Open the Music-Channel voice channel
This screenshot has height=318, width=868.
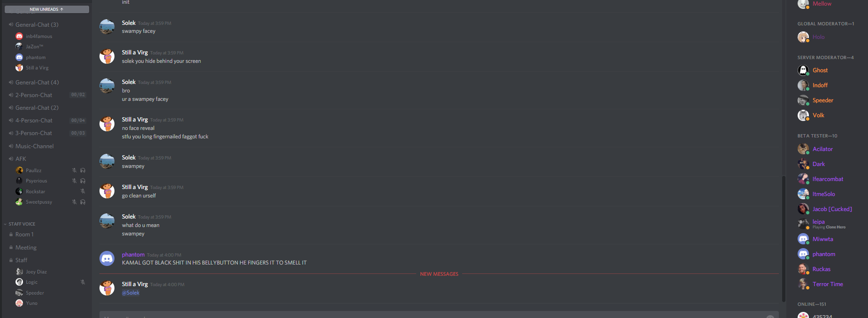coord(34,146)
